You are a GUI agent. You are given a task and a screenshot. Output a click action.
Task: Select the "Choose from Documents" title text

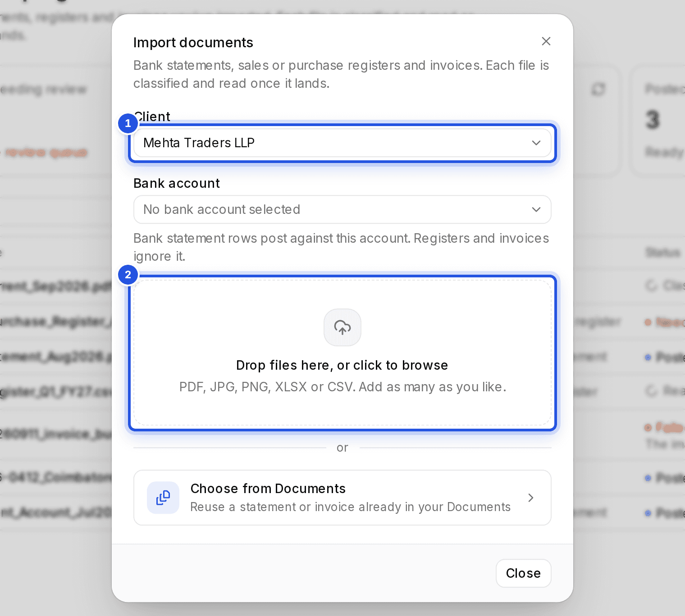click(268, 489)
